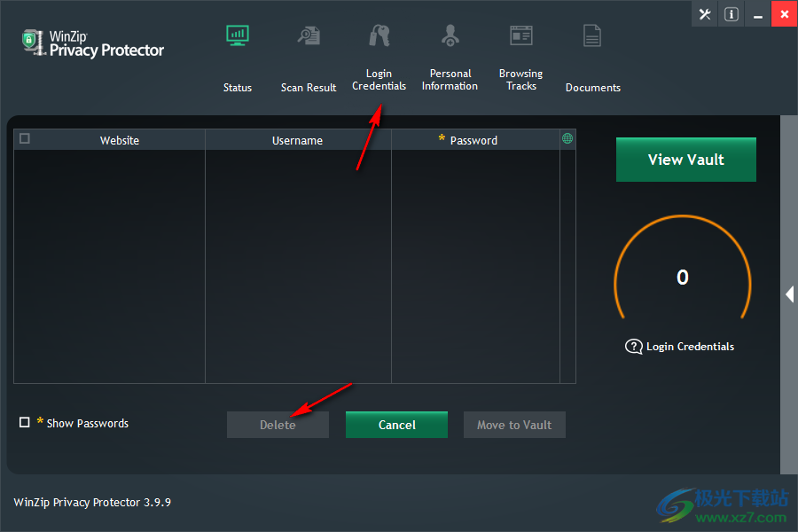Select the Login Credentials keys icon
The image size is (798, 532).
[379, 35]
